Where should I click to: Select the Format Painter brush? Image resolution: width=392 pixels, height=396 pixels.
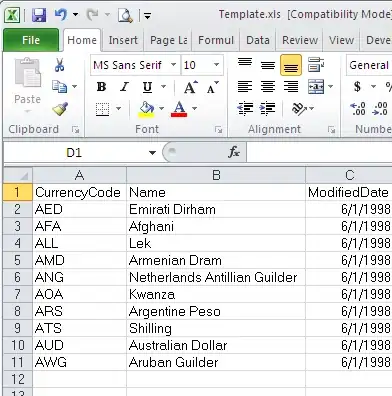pyautogui.click(x=60, y=108)
